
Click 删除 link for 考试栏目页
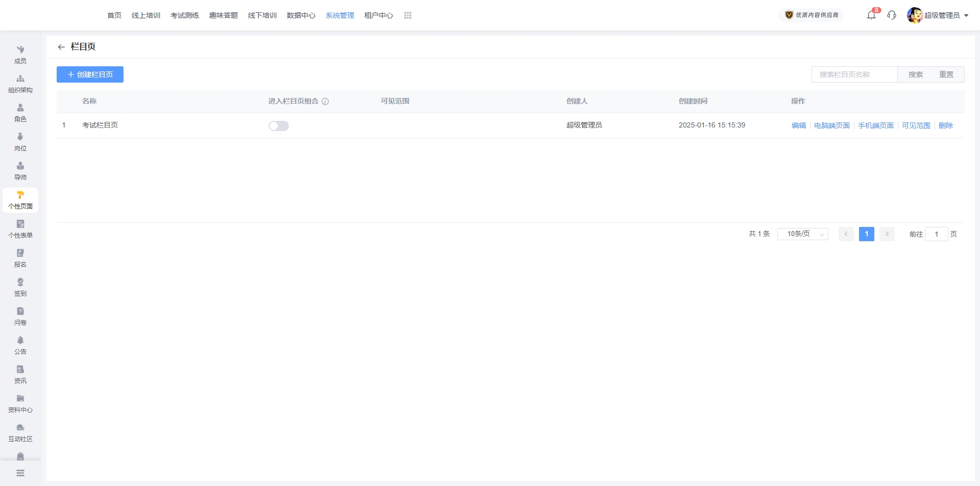(x=945, y=125)
